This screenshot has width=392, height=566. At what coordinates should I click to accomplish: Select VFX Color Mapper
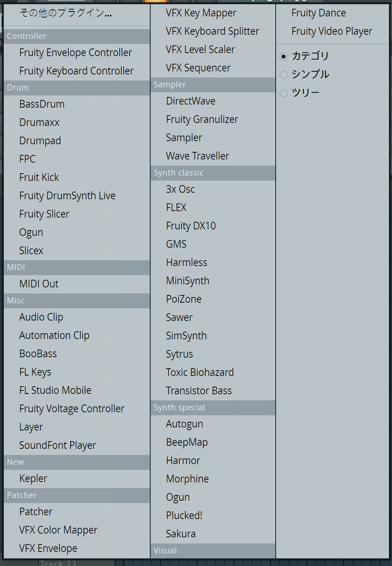pos(58,530)
